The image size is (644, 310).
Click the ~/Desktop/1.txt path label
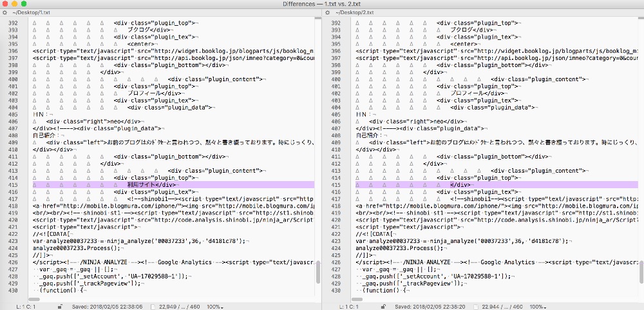tap(32, 13)
